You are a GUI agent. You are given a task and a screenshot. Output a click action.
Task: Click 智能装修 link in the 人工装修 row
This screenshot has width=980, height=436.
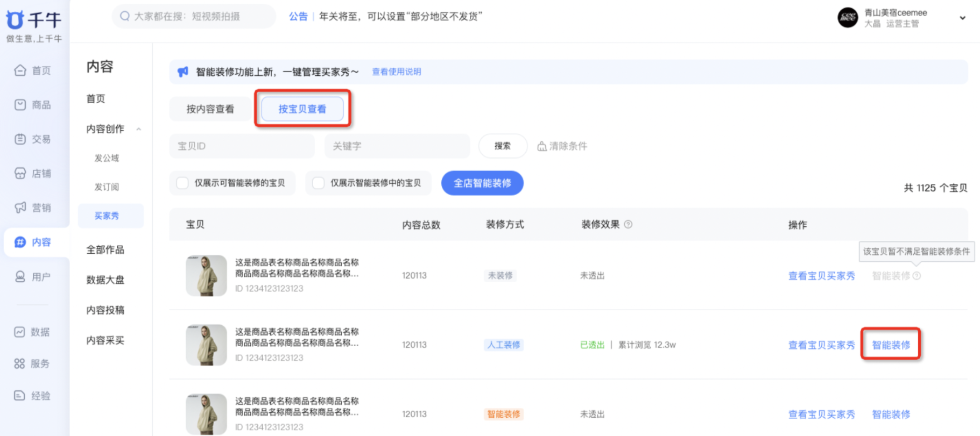891,345
